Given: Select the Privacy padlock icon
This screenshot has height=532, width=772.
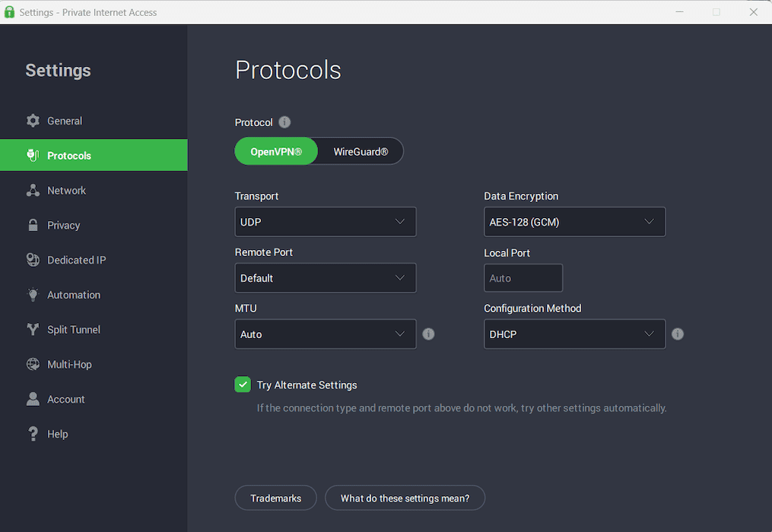Looking at the screenshot, I should pyautogui.click(x=33, y=225).
